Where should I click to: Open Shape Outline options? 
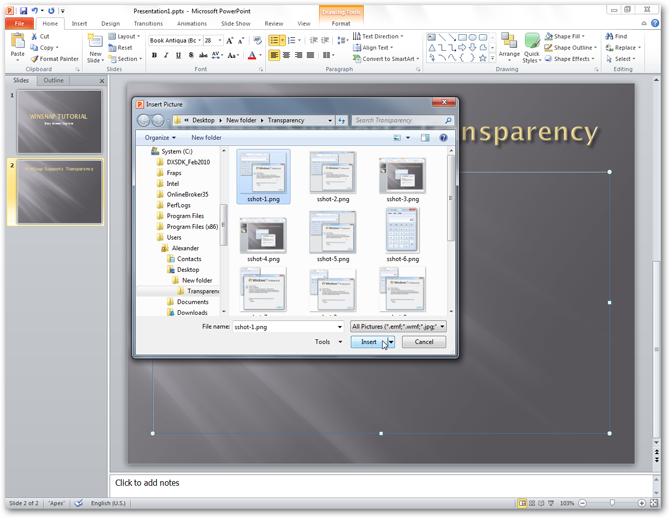[570, 48]
